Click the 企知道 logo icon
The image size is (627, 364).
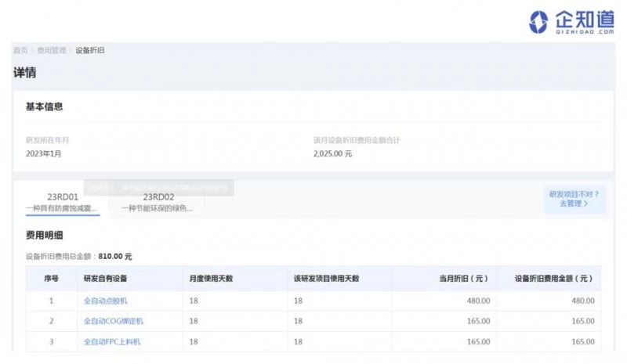pyautogui.click(x=539, y=21)
